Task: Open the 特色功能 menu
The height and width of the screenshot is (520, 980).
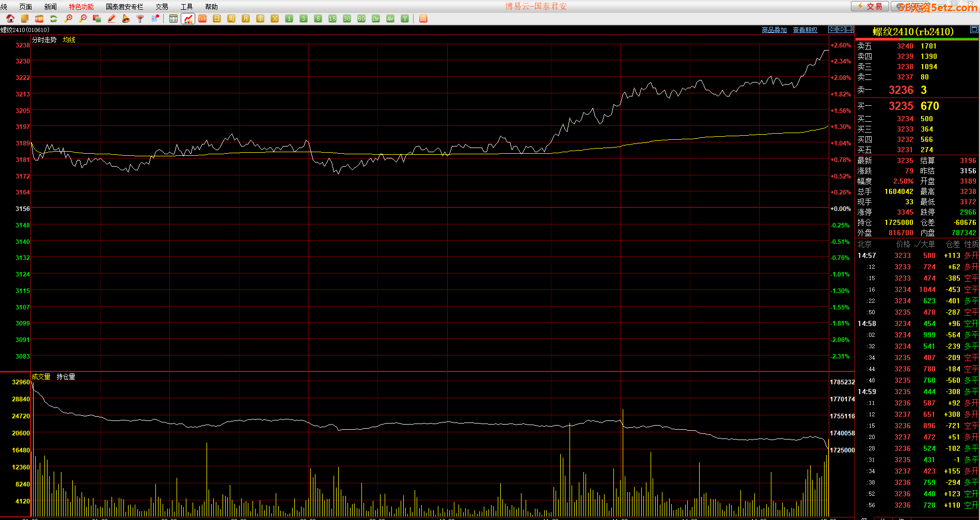Action: coord(81,7)
